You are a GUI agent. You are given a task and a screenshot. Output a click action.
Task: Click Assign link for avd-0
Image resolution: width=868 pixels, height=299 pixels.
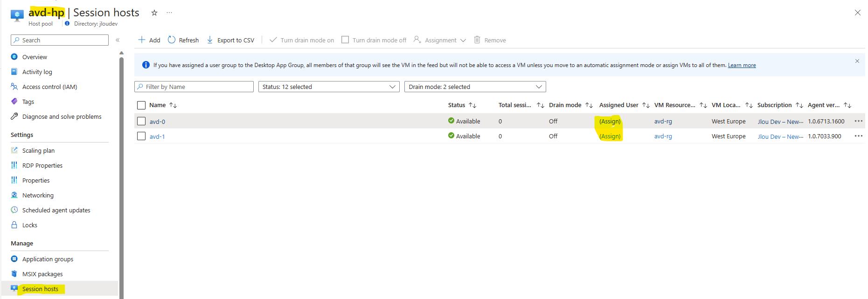pyautogui.click(x=610, y=122)
